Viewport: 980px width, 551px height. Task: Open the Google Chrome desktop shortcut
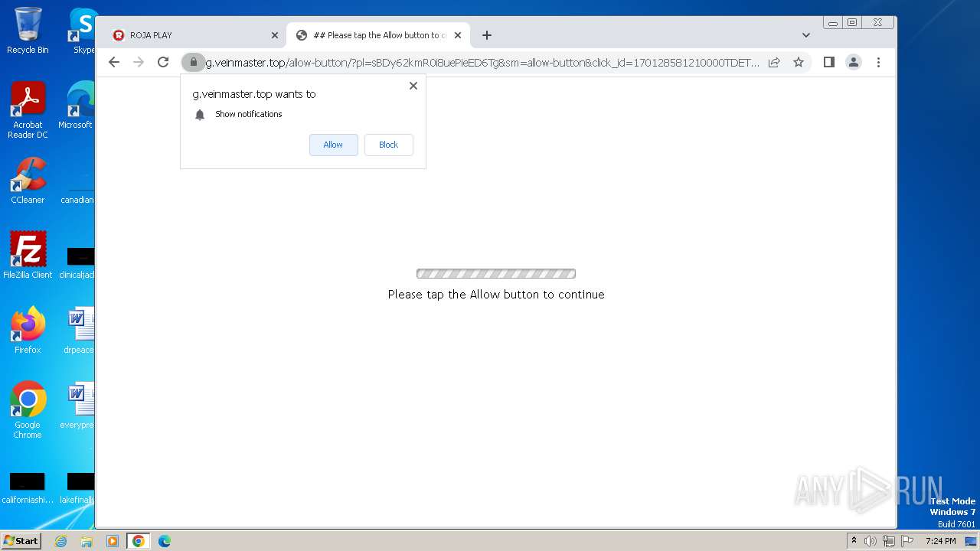point(28,410)
